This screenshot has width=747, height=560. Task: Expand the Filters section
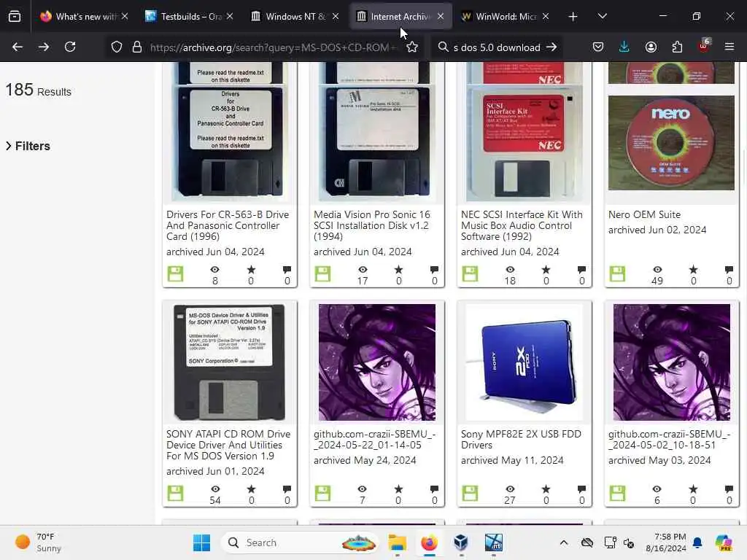28,146
